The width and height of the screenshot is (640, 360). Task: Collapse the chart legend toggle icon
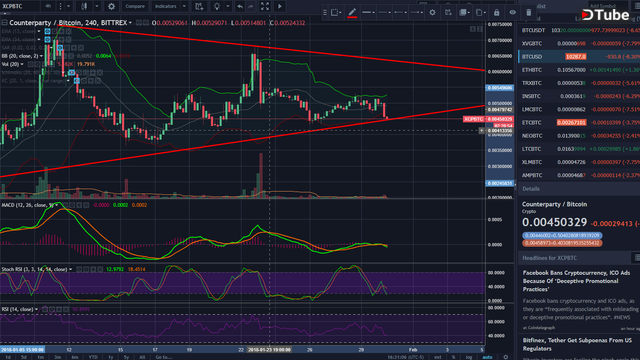click(x=4, y=23)
